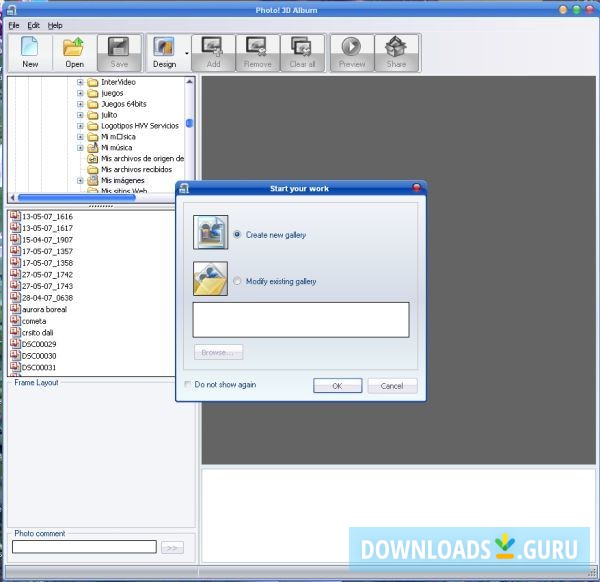The height and width of the screenshot is (582, 600).
Task: Click the DSC00031 image icon
Action: 15,367
